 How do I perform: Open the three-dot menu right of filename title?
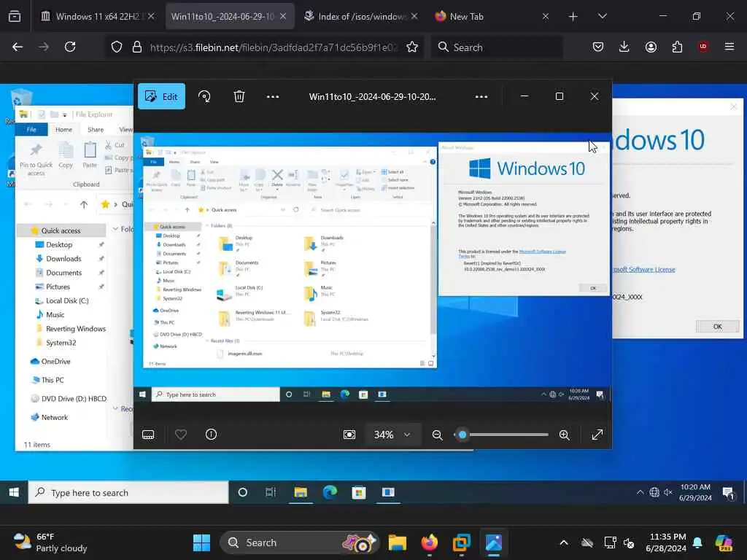coord(481,97)
